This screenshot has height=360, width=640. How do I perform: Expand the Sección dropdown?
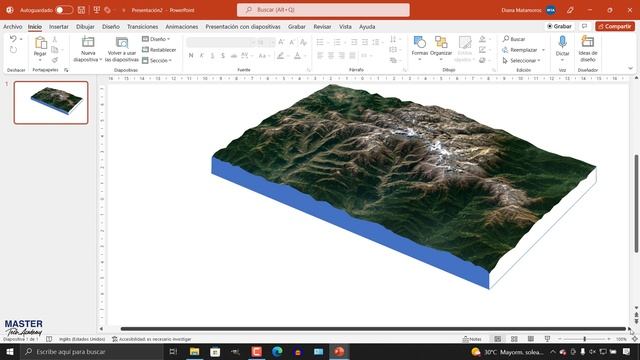157,60
